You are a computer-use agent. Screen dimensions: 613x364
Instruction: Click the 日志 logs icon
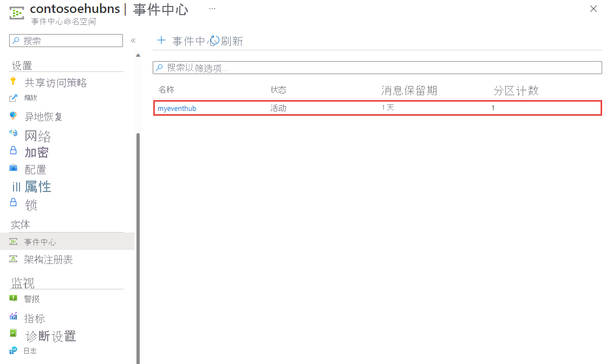click(14, 350)
